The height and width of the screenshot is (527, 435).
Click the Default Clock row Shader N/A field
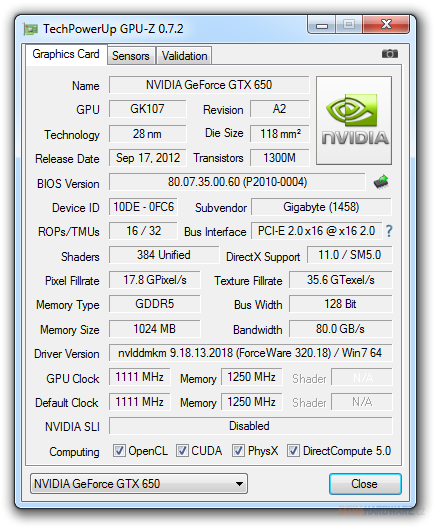[362, 402]
